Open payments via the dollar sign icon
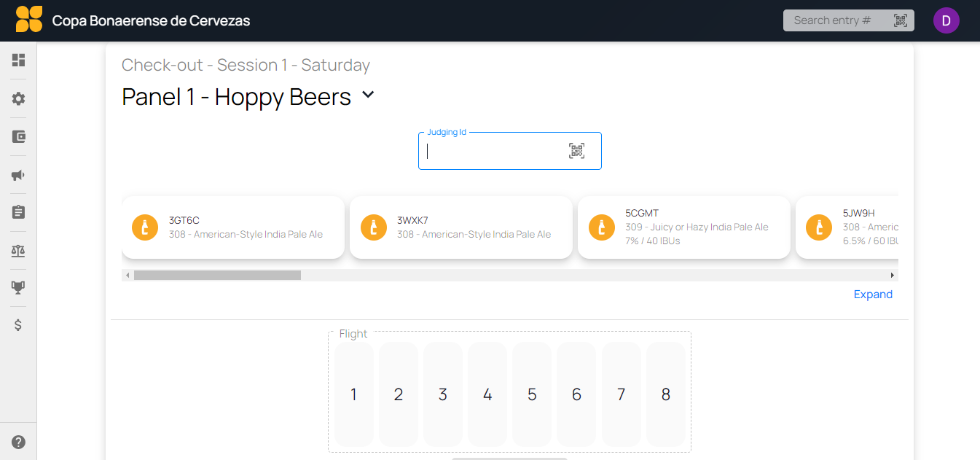 click(18, 325)
